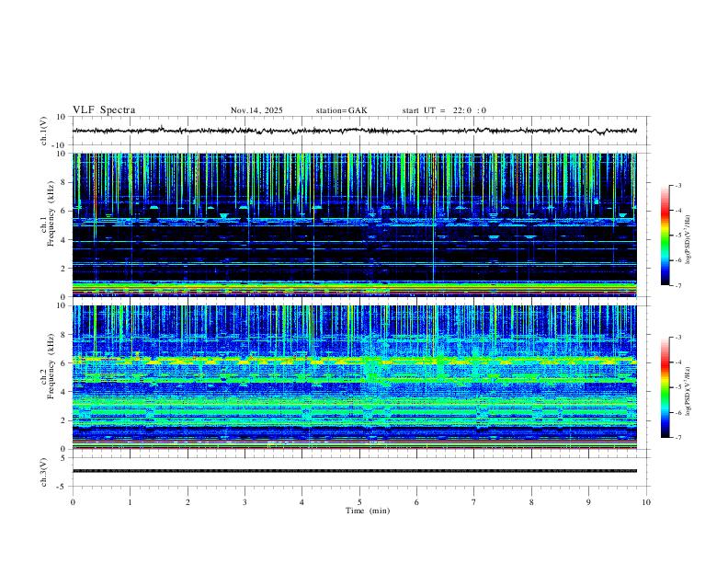Select the date "Nov.14, 2025"
The height and width of the screenshot is (563, 728).
pos(256,110)
